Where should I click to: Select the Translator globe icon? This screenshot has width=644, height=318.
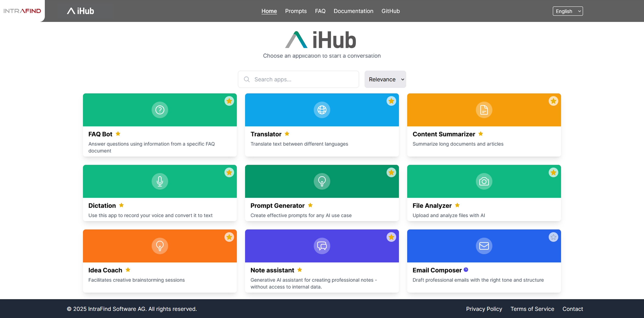click(322, 110)
